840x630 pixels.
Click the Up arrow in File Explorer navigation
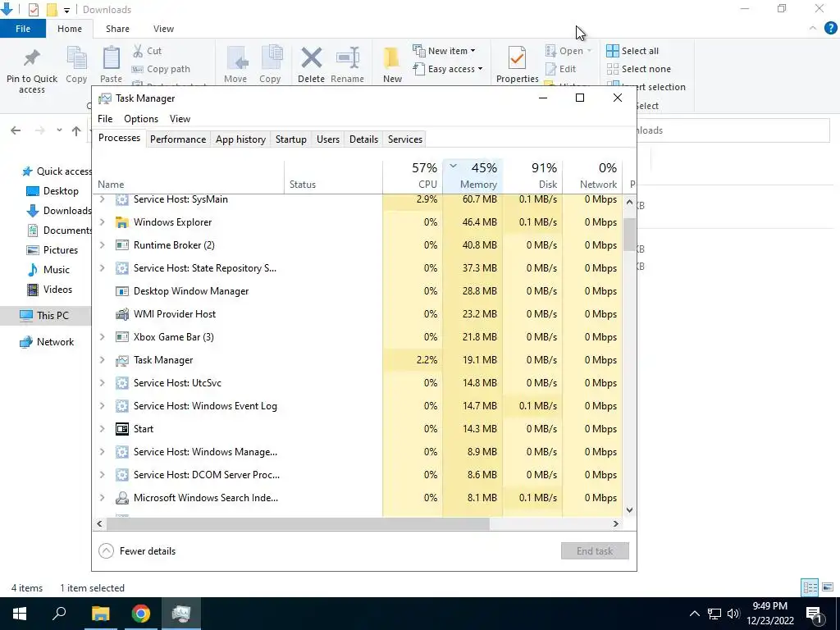coord(76,130)
